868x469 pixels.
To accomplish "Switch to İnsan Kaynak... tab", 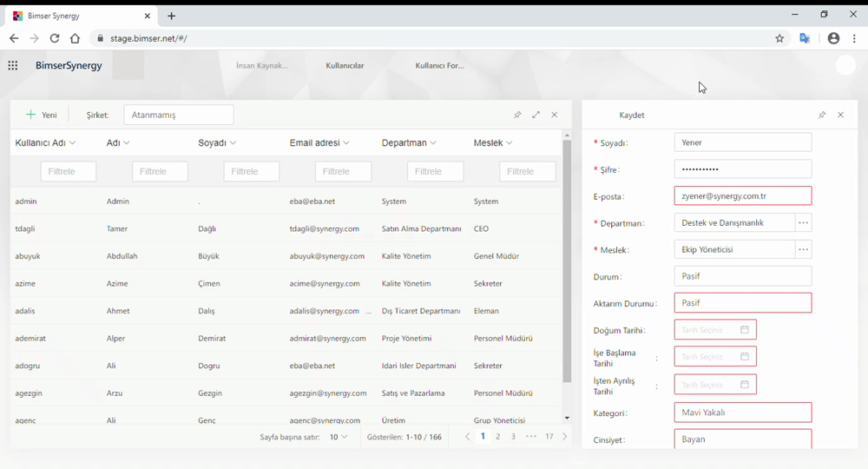I will [x=261, y=65].
